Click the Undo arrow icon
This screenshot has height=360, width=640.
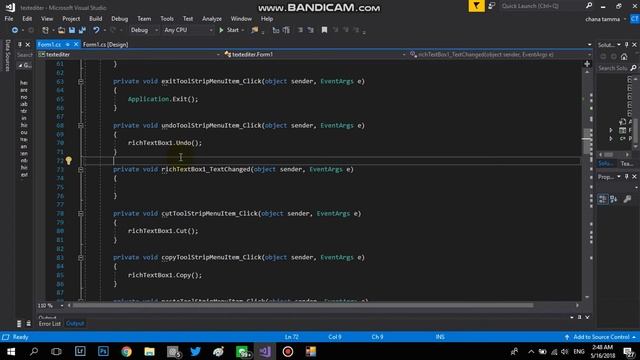click(96, 30)
